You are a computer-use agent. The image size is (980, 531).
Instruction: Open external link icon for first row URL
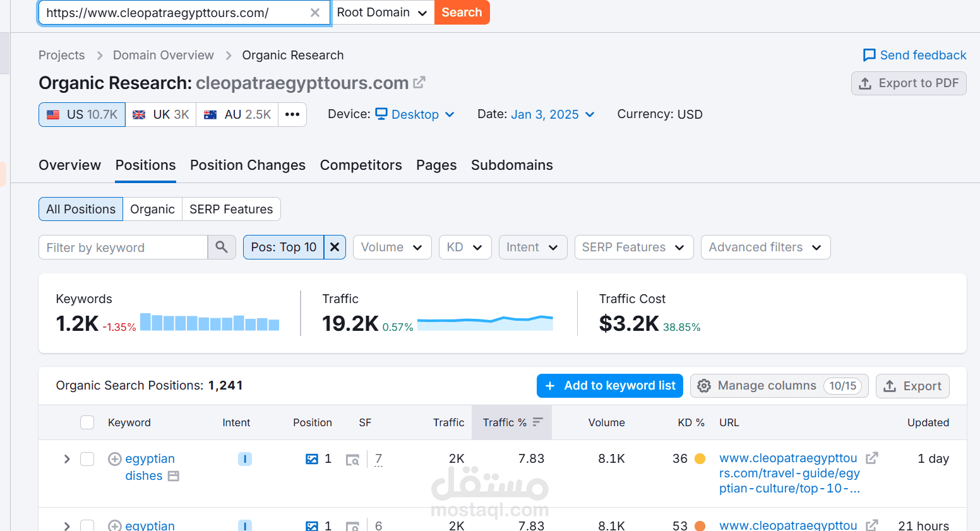[x=872, y=458]
